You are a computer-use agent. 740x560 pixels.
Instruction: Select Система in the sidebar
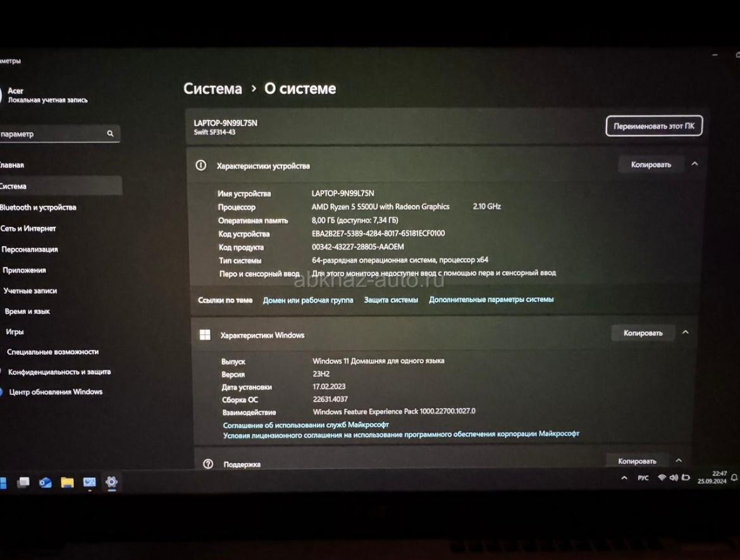60,186
